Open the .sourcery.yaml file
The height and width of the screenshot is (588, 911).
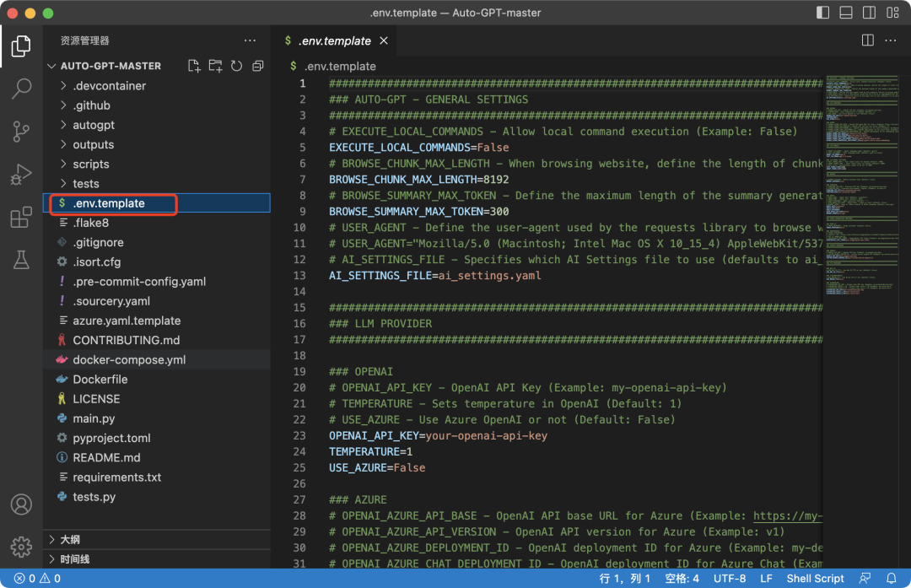[157, 301]
